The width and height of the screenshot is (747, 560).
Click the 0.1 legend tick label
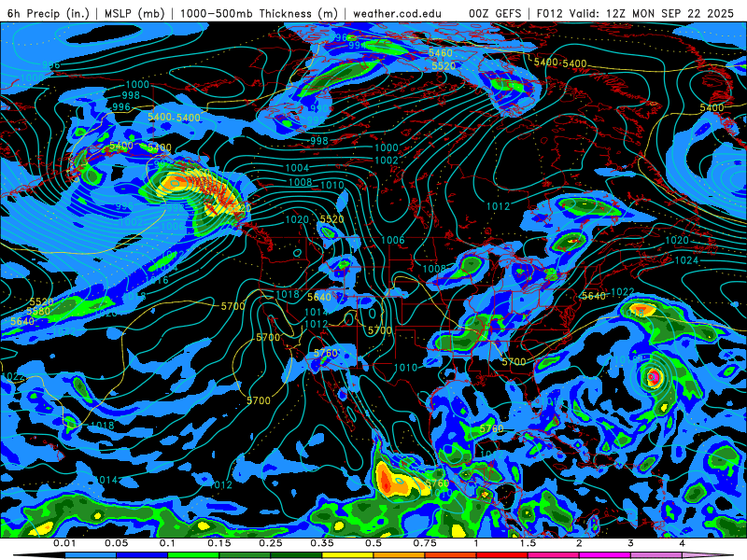(x=167, y=543)
